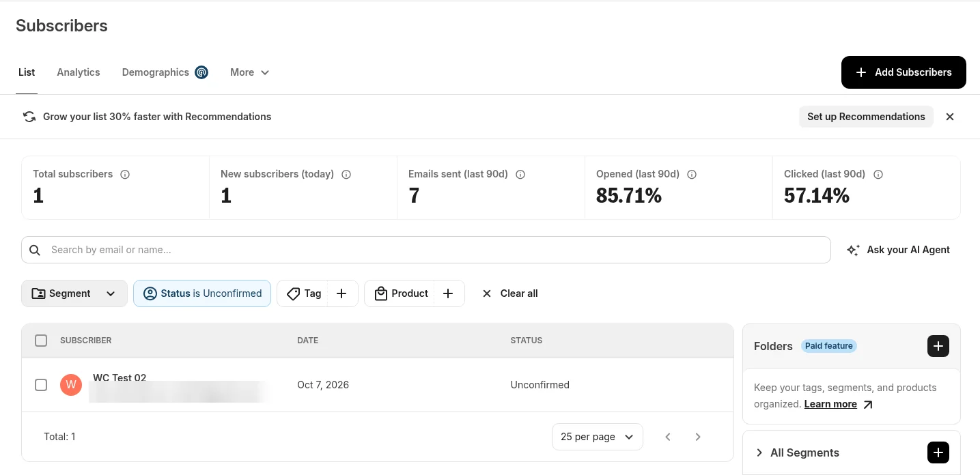Add a new folder with plus
The height and width of the screenshot is (475, 980).
(x=938, y=346)
